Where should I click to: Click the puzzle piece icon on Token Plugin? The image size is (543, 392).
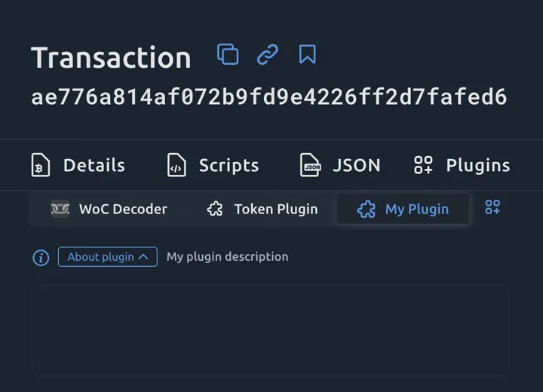(215, 209)
